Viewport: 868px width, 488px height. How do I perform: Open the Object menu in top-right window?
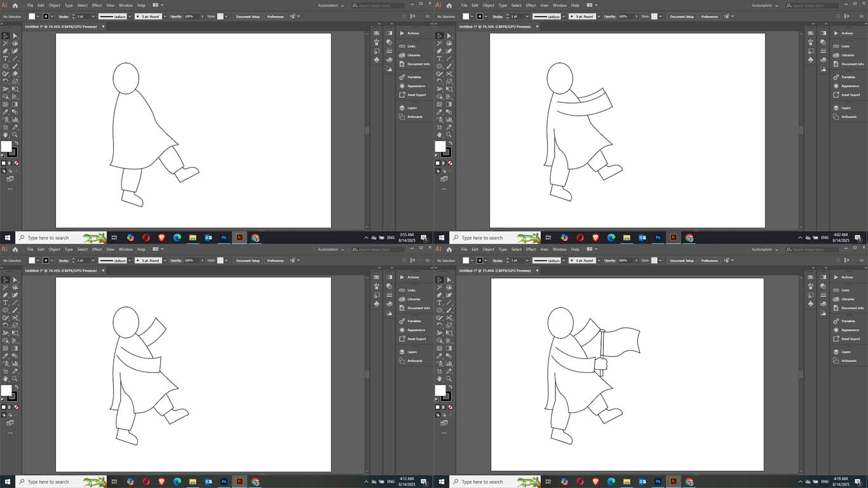pos(489,5)
